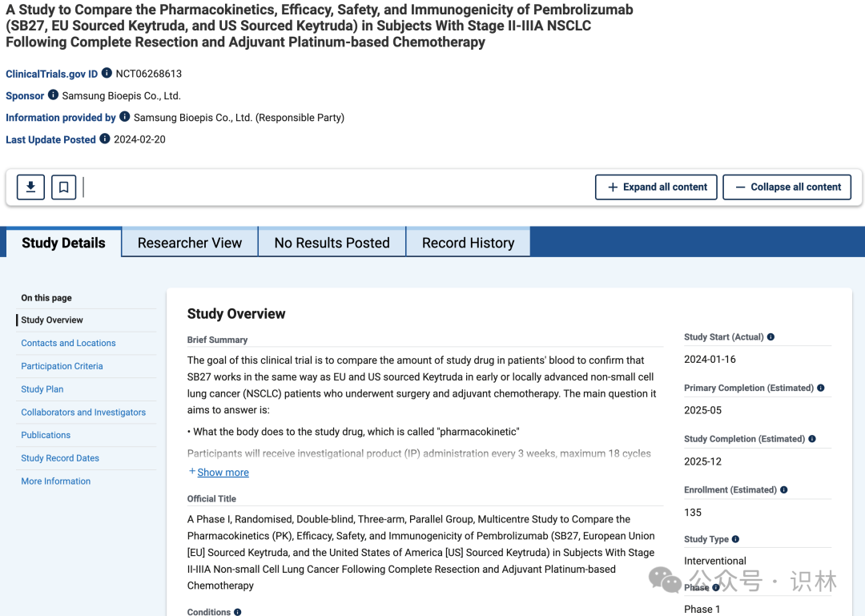Click the estimated enrollment value 135
The image size is (865, 616).
[693, 512]
